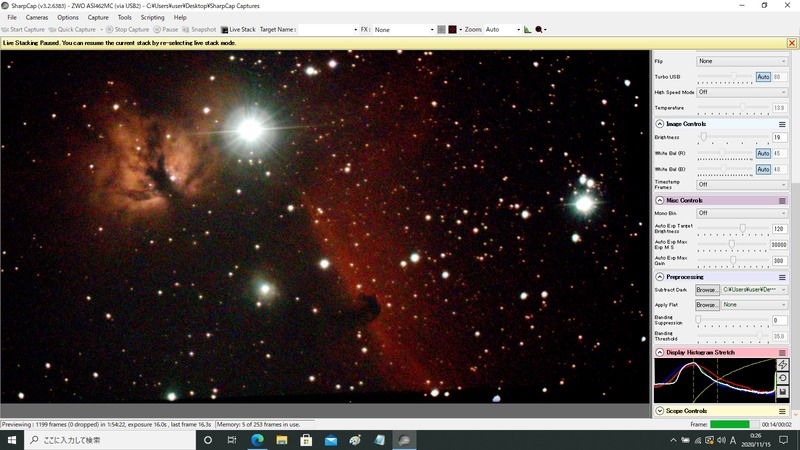Open Preprocessing panel menu icon

[782, 277]
